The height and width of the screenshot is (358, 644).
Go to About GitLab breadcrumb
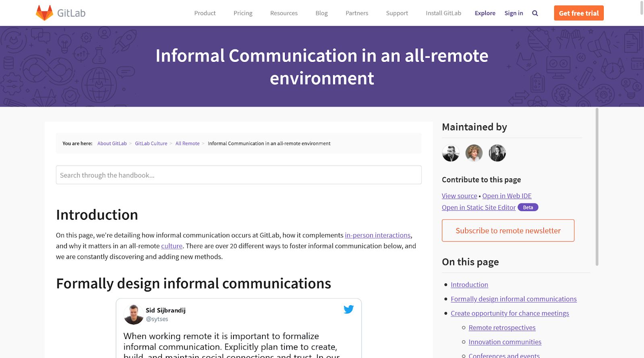point(112,143)
